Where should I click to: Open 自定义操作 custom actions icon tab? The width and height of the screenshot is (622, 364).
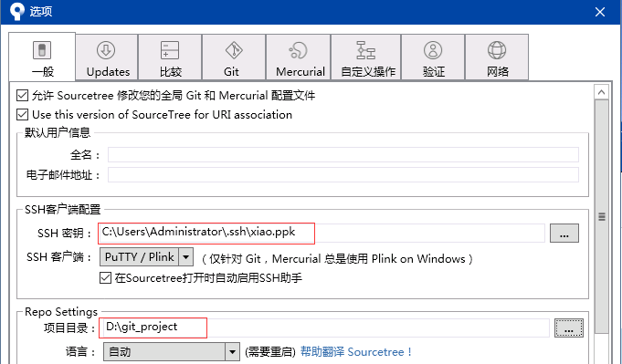click(365, 57)
